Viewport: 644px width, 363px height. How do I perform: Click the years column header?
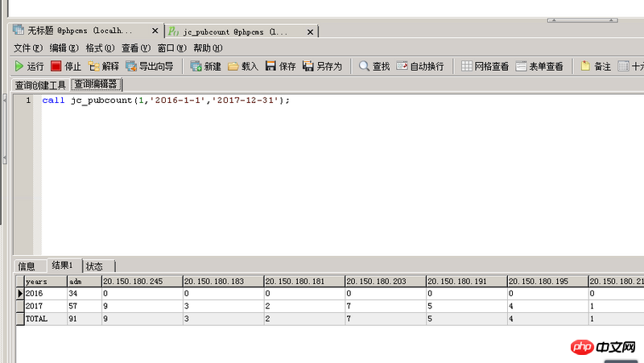coord(46,281)
